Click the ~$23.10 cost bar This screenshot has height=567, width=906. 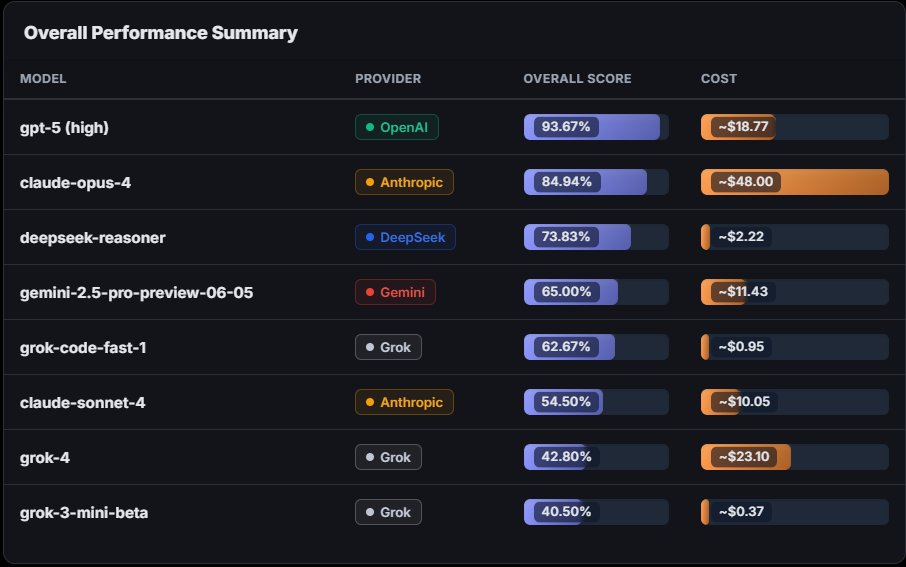(x=794, y=457)
